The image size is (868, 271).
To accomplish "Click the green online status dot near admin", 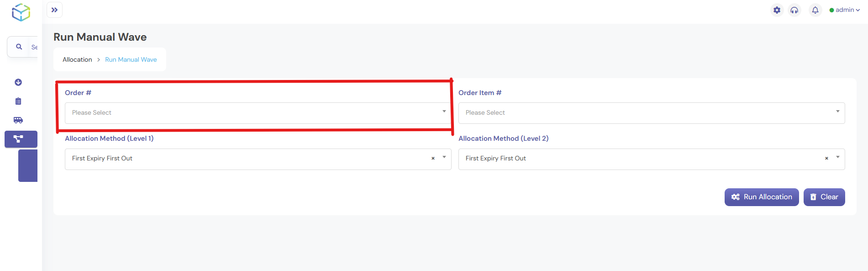I will click(831, 10).
